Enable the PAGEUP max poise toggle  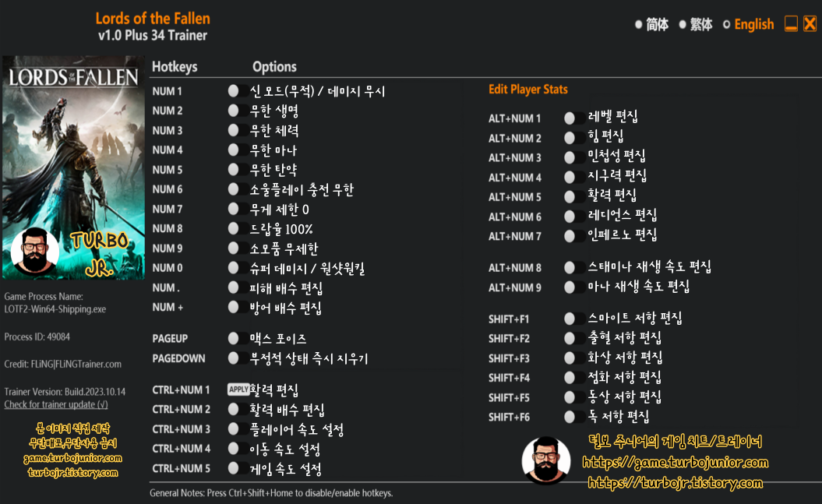[x=238, y=338]
